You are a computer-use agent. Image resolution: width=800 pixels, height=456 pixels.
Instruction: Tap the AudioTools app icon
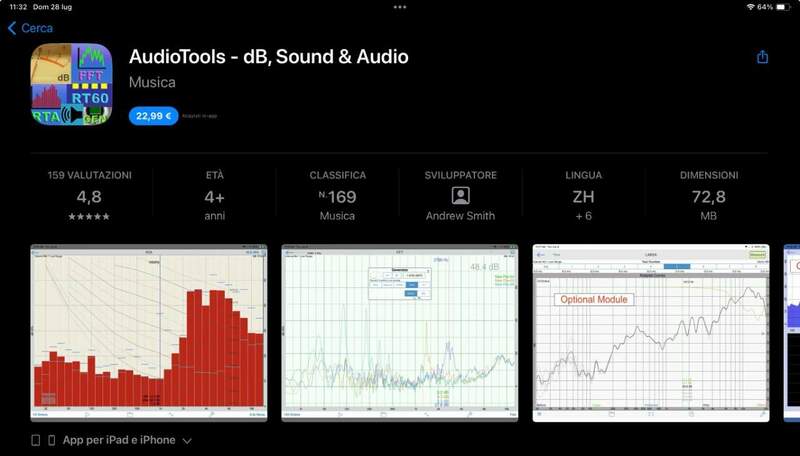point(71,84)
